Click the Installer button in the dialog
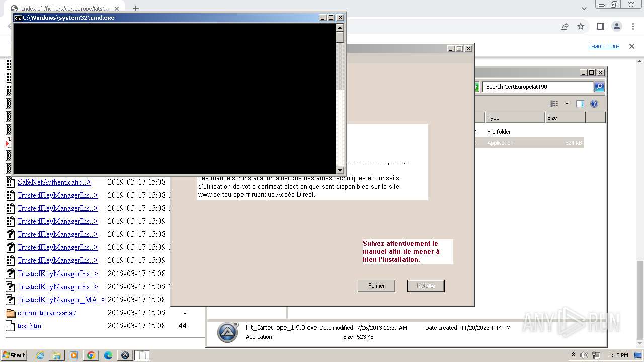644x362 pixels. pos(426,286)
